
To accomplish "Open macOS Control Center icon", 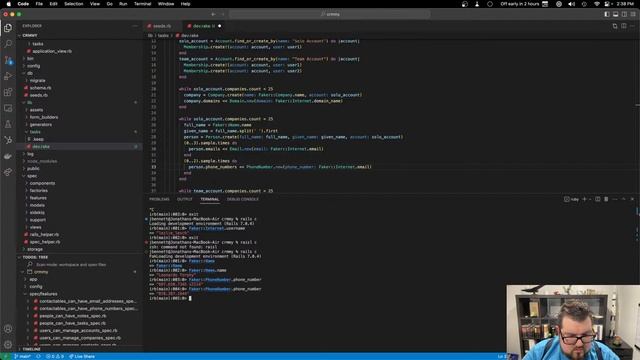I will click(607, 4).
